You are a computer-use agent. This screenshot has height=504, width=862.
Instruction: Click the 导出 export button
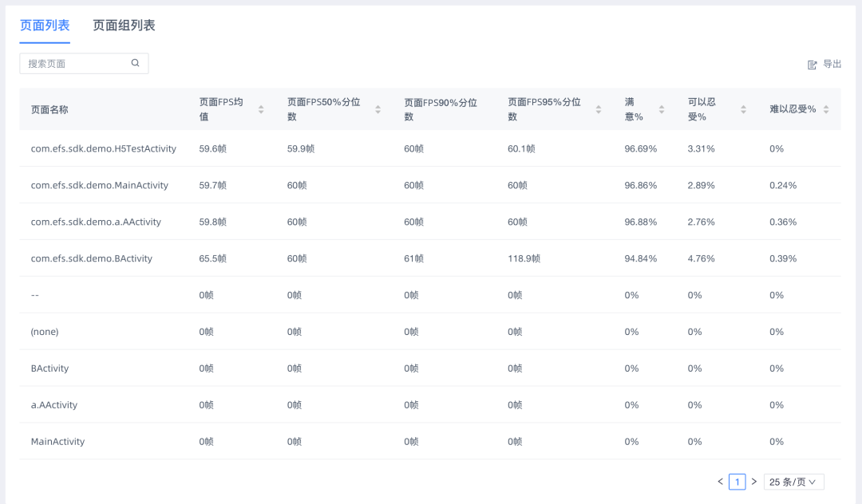[x=824, y=65]
